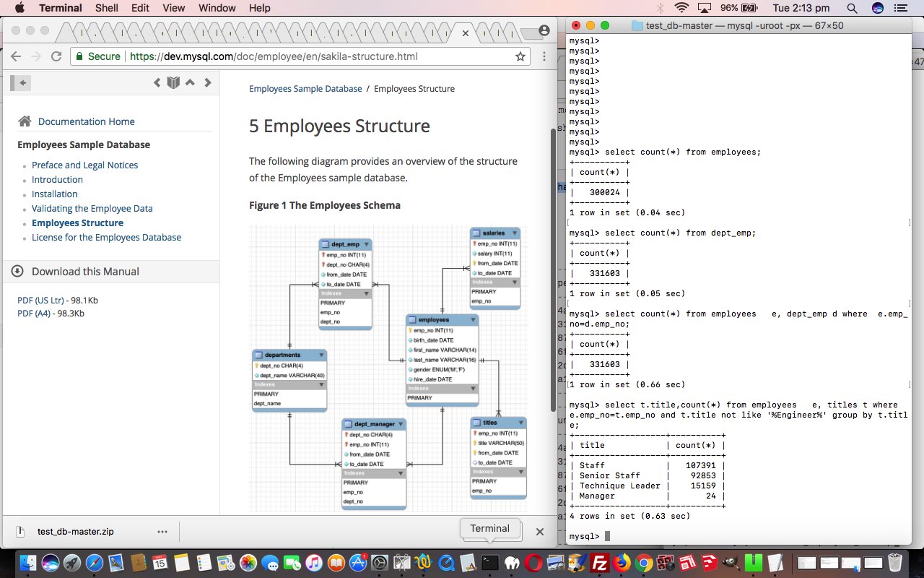Collapse the documentation sidebar with the arrow toggle
The width and height of the screenshot is (924, 578).
pos(20,82)
